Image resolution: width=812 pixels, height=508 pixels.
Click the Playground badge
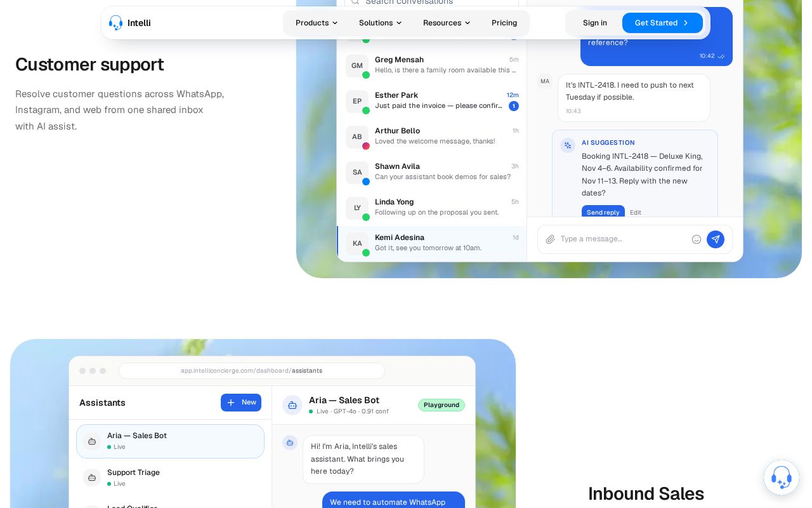[x=442, y=405]
